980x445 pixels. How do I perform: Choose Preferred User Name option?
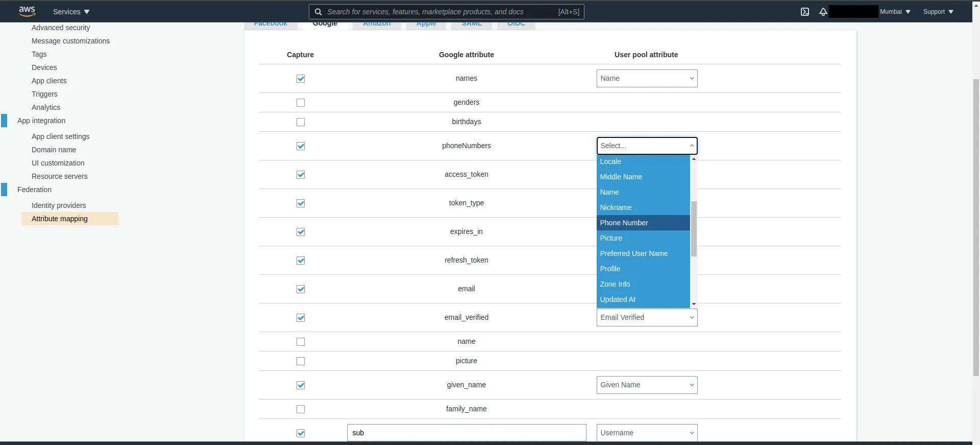(643, 253)
